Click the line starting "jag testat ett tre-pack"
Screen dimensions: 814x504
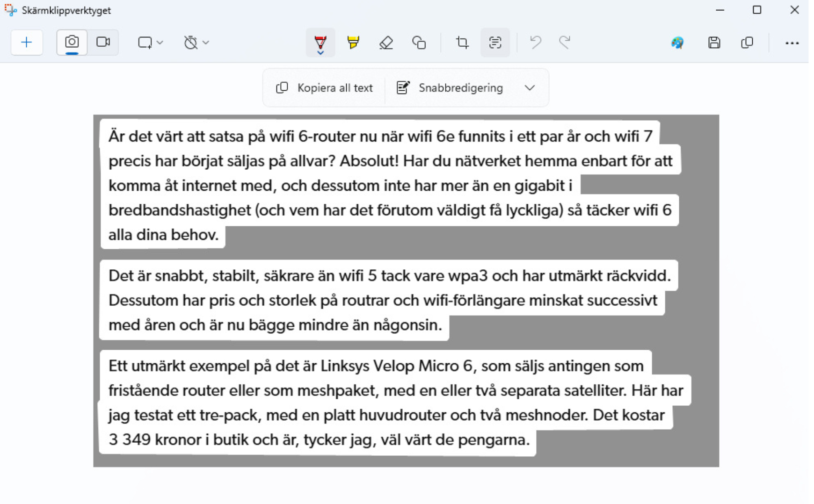(386, 415)
